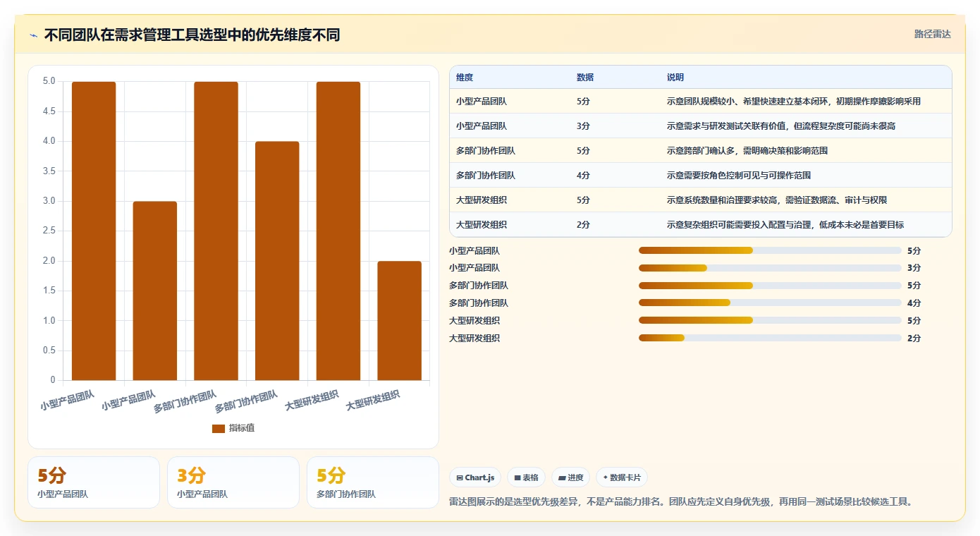
Task: Click the 大型研发组织 progress bar showing 2分
Action: pyautogui.click(x=770, y=338)
